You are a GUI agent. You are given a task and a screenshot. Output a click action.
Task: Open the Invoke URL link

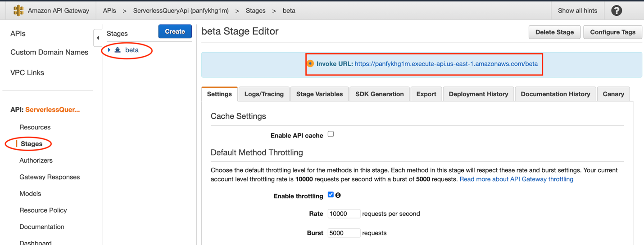click(446, 64)
